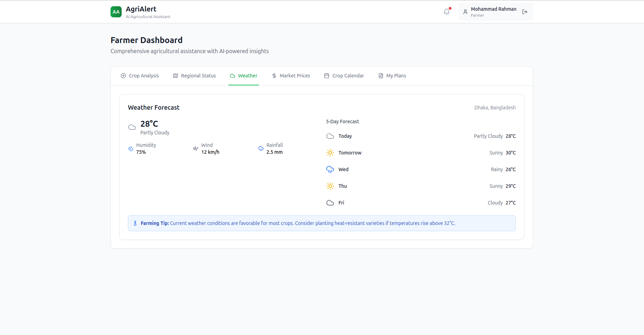The height and width of the screenshot is (335, 644).
Task: Click the sun icon for Tomorrow
Action: 330,153
